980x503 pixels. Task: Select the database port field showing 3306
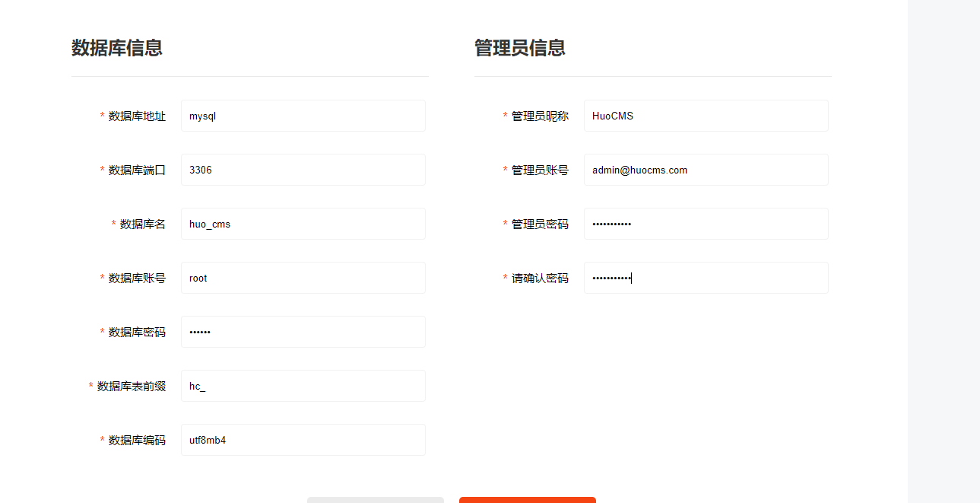[x=303, y=169]
